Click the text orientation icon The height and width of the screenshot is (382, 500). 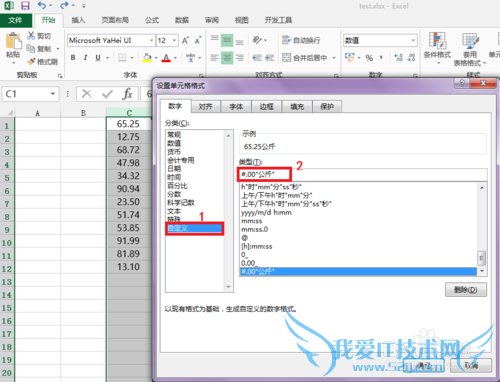point(257,40)
